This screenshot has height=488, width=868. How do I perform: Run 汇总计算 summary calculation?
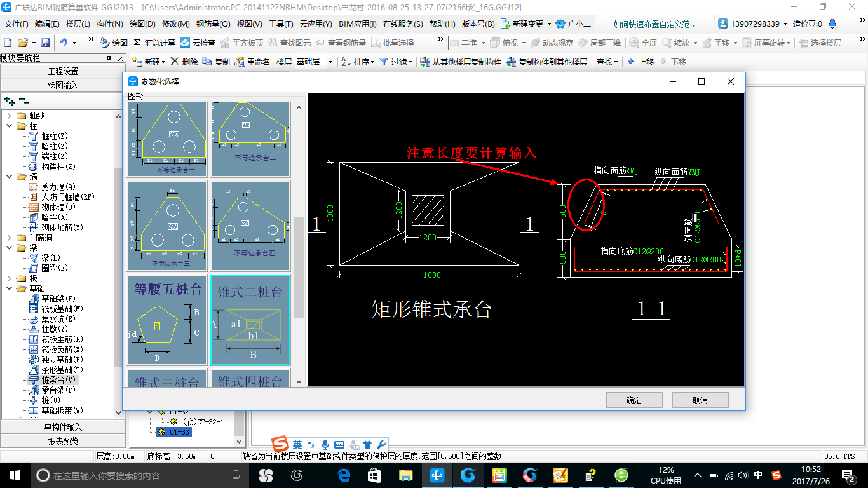[x=154, y=43]
